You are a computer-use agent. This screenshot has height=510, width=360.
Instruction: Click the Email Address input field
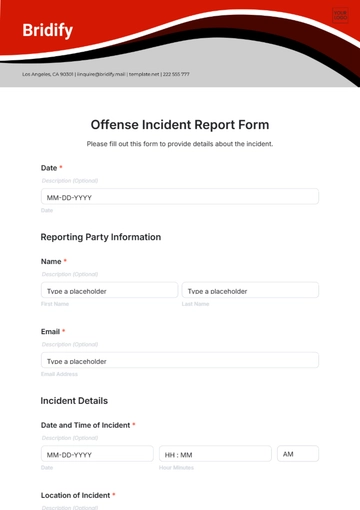coord(180,360)
